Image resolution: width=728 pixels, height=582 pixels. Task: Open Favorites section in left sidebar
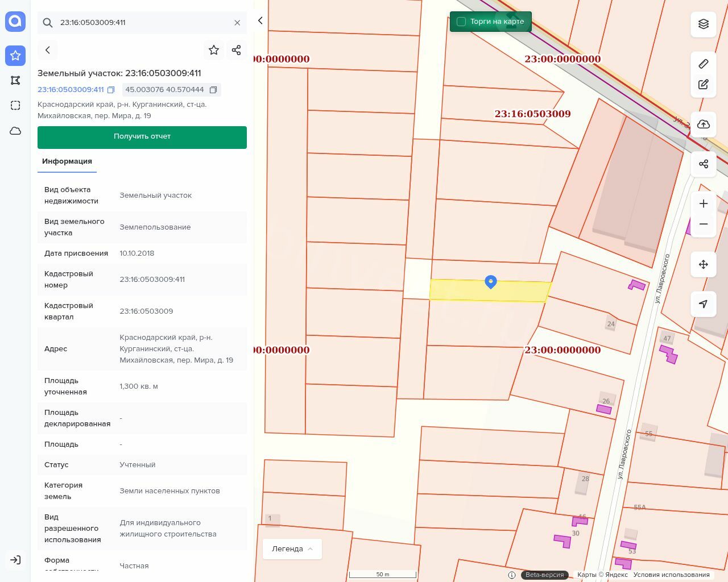[15, 55]
